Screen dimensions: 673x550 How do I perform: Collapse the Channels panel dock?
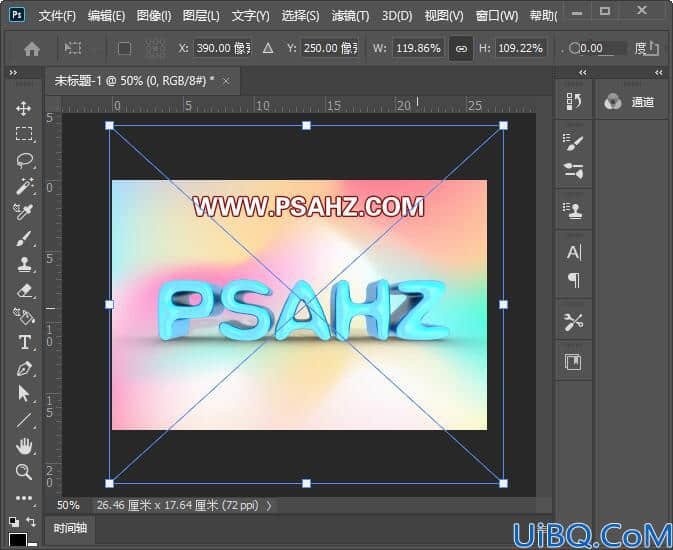click(658, 73)
